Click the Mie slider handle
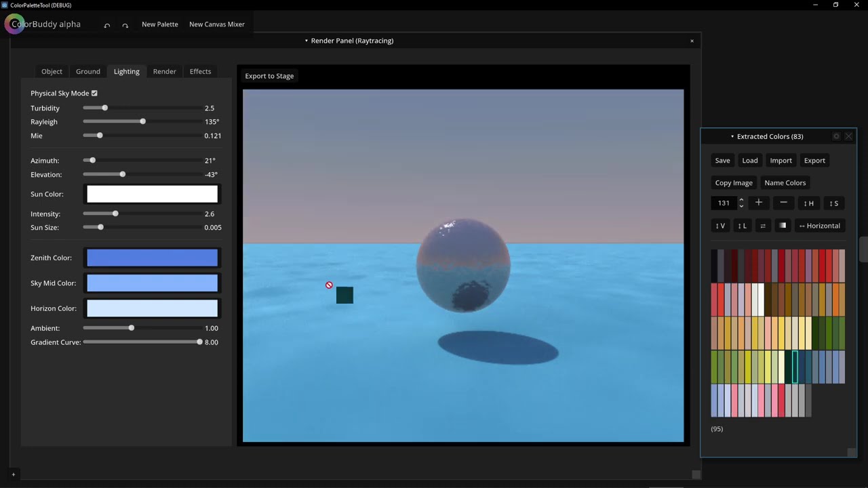This screenshot has height=488, width=868. point(100,136)
